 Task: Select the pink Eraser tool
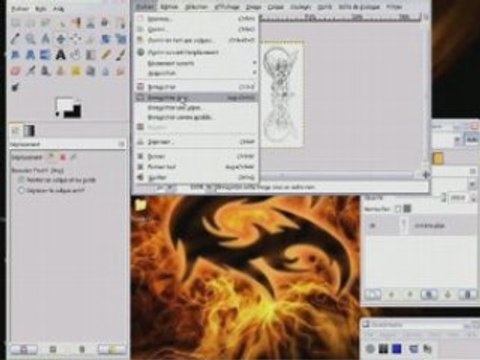point(15,71)
